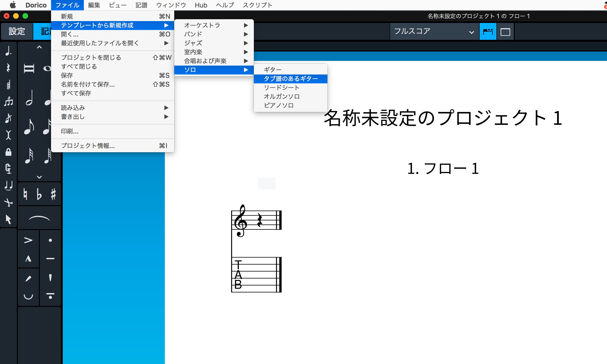Viewport: 607px width, 364px height.
Task: Choose オルガンソロ template
Action: [x=291, y=97]
